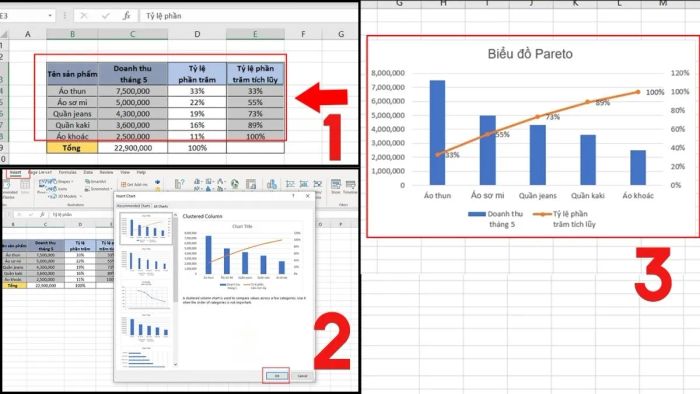
Task: Open the View ribbon tab
Action: (x=125, y=172)
